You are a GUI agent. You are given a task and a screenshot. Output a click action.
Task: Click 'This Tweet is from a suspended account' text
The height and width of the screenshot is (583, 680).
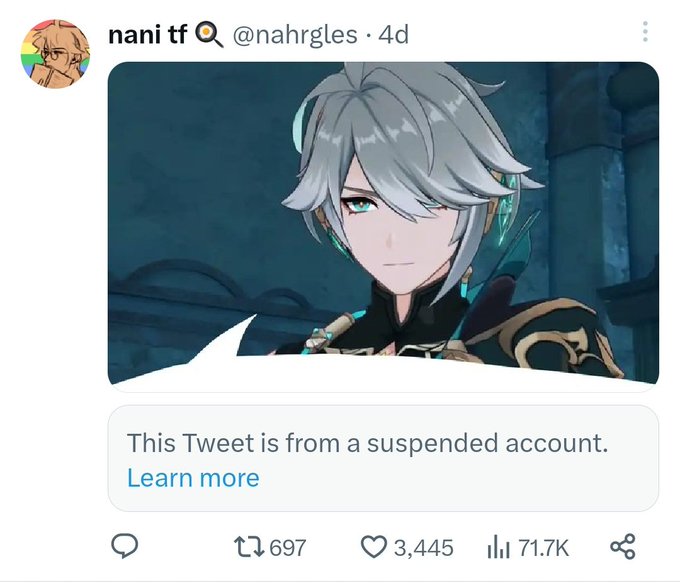(368, 443)
